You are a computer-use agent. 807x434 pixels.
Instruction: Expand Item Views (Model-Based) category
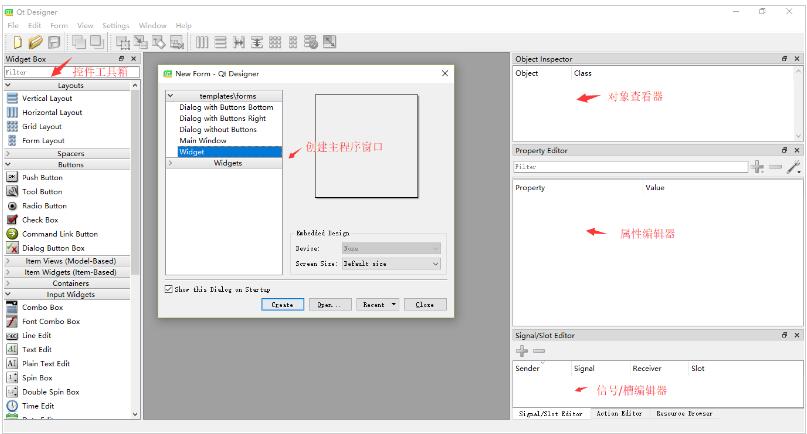tap(8, 261)
